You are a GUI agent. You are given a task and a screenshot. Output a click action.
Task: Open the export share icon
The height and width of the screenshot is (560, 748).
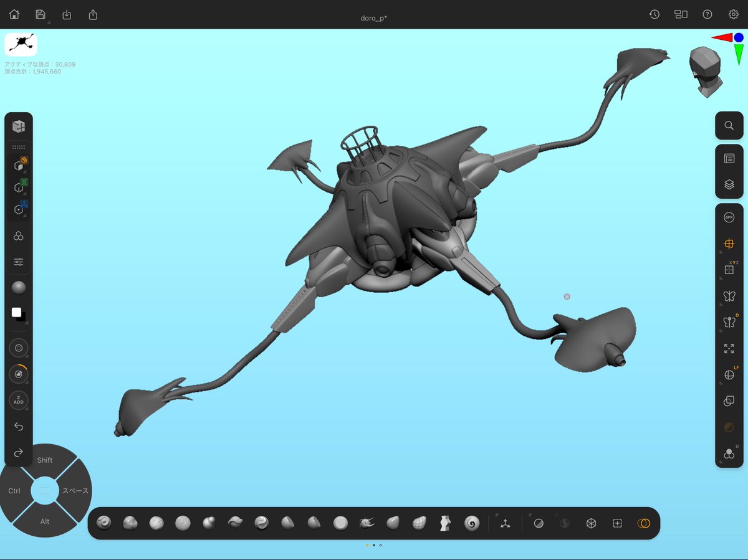[x=93, y=14]
